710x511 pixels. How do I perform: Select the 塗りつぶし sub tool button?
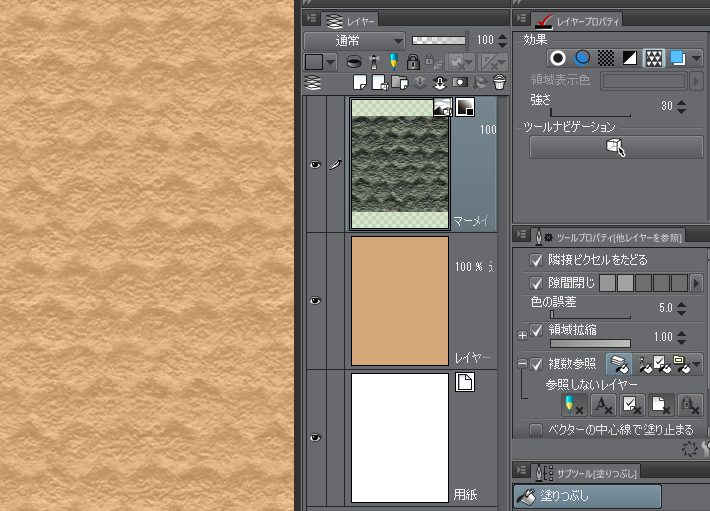(588, 495)
